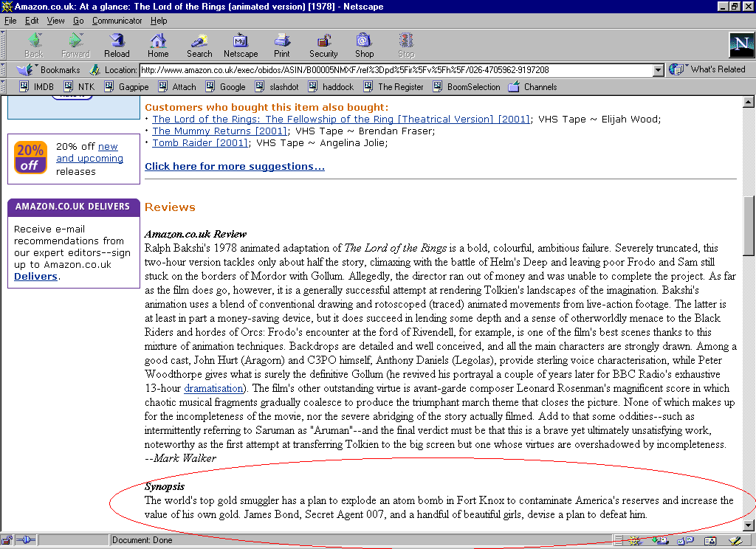
Task: Click inside the Location URL field
Action: coord(396,70)
